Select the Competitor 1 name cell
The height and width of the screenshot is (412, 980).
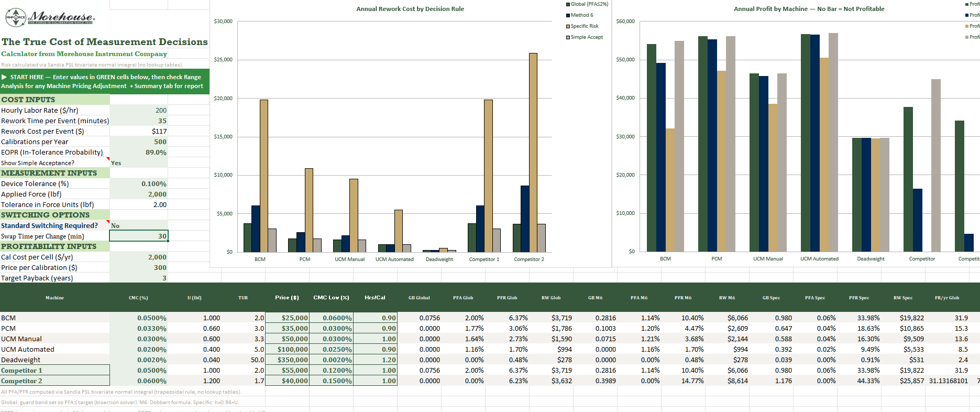(x=55, y=370)
